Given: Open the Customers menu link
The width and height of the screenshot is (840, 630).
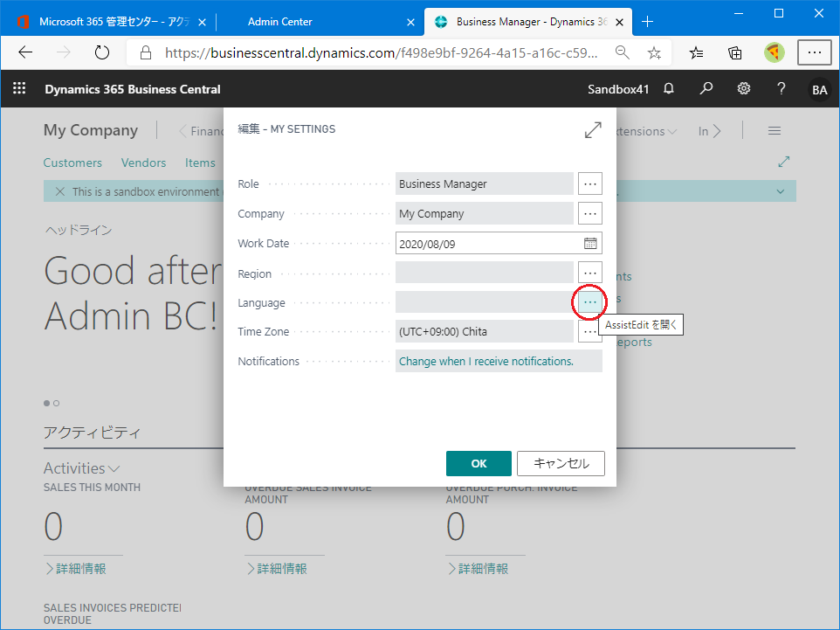Looking at the screenshot, I should (x=72, y=163).
